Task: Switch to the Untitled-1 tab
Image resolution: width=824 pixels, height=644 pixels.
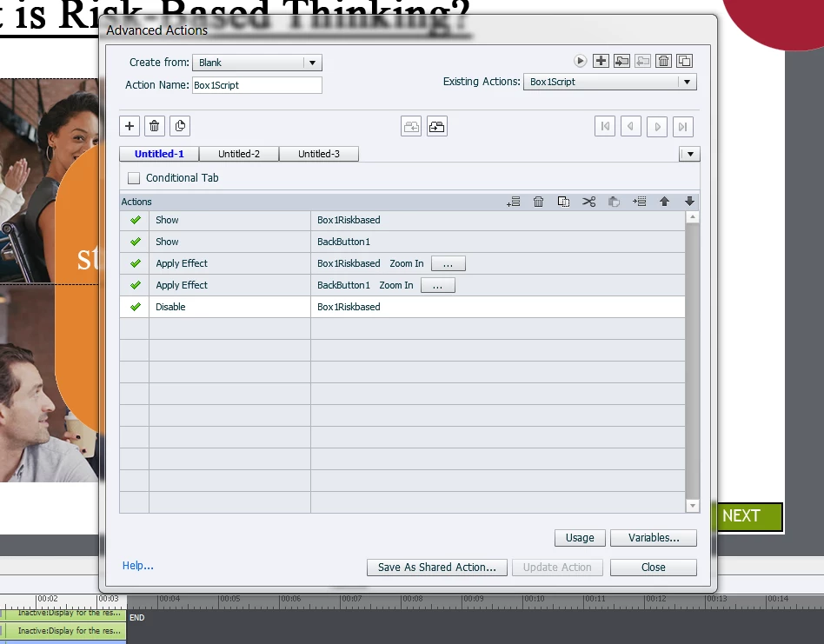Action: click(x=159, y=154)
